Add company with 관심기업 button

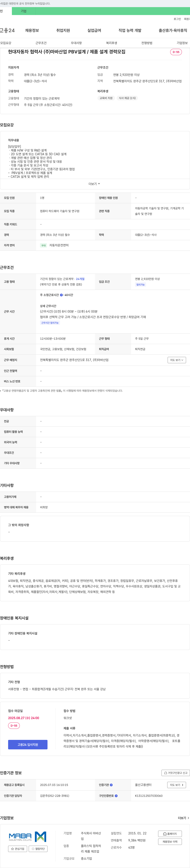(18, 848)
